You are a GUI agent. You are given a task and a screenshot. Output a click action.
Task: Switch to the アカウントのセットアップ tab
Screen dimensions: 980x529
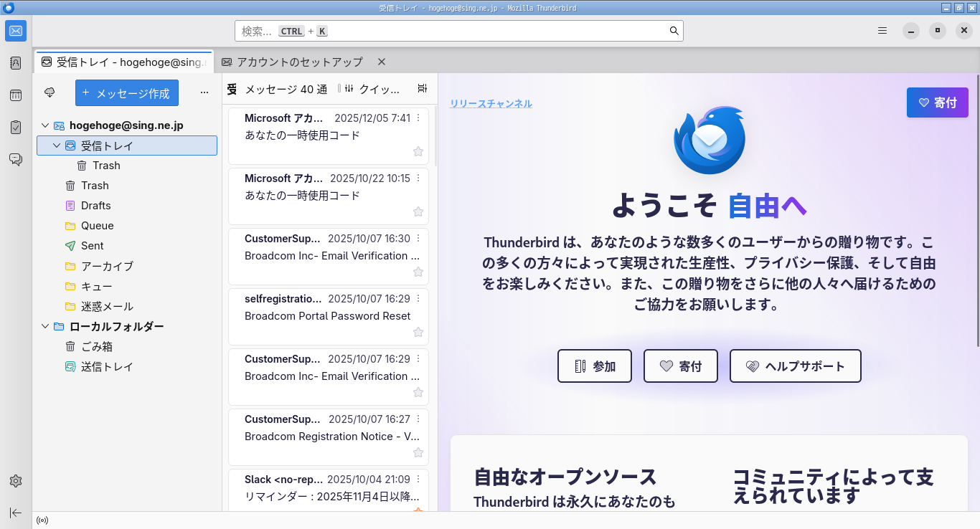click(x=300, y=62)
